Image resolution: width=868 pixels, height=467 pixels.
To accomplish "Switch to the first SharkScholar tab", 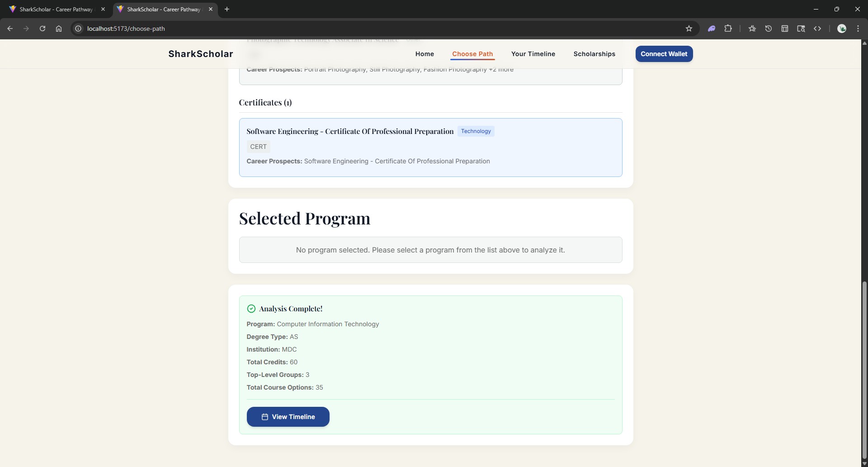I will tap(56, 9).
